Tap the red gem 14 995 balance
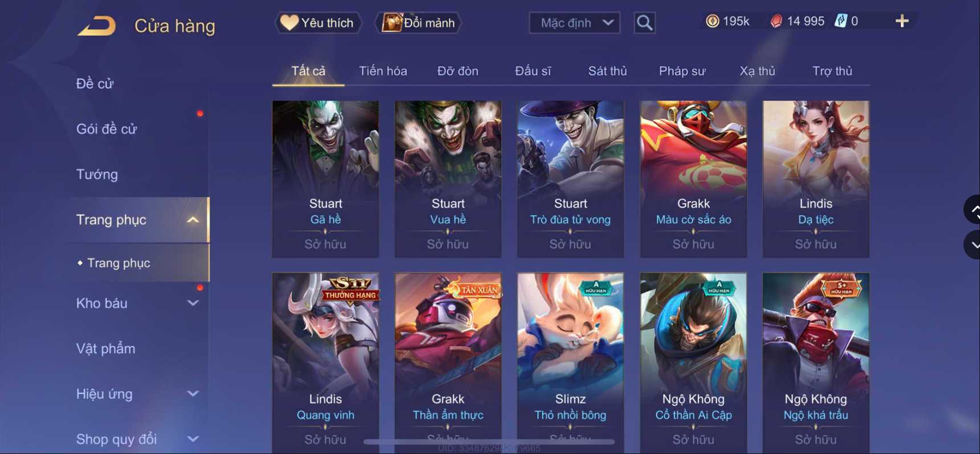 pyautogui.click(x=797, y=22)
